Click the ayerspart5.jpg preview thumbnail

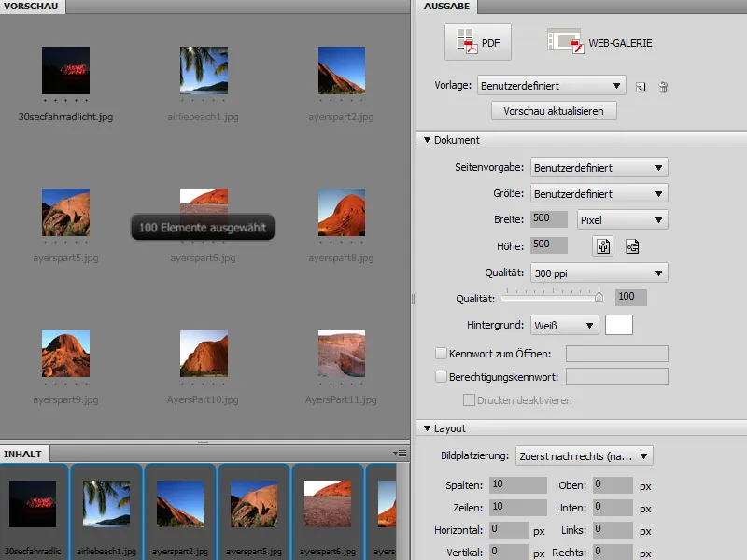click(x=65, y=213)
